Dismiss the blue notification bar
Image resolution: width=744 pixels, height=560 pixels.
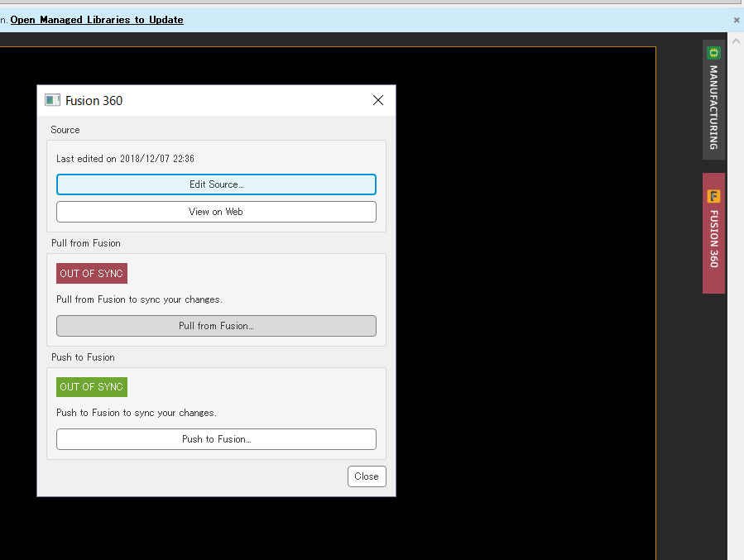click(x=737, y=20)
